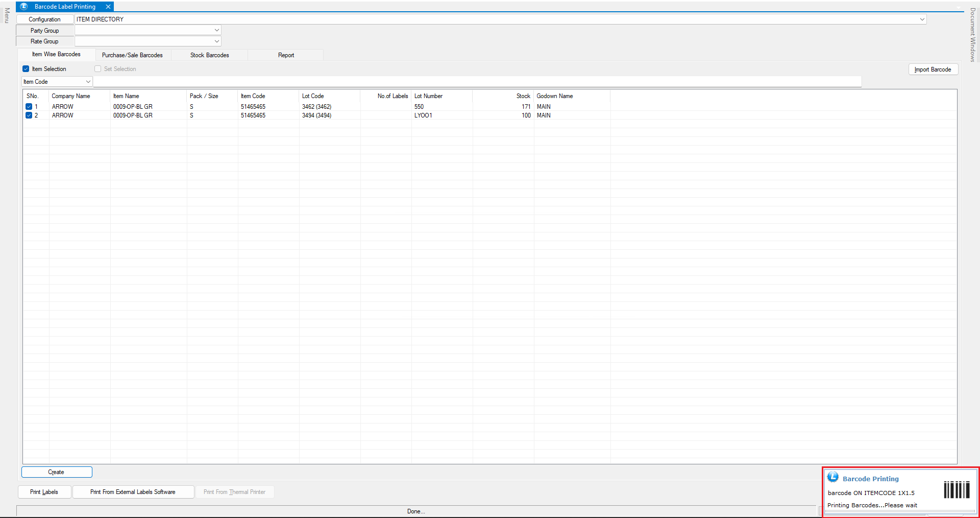The width and height of the screenshot is (980, 518).
Task: Toggle the Item Selection checkbox
Action: (26, 69)
